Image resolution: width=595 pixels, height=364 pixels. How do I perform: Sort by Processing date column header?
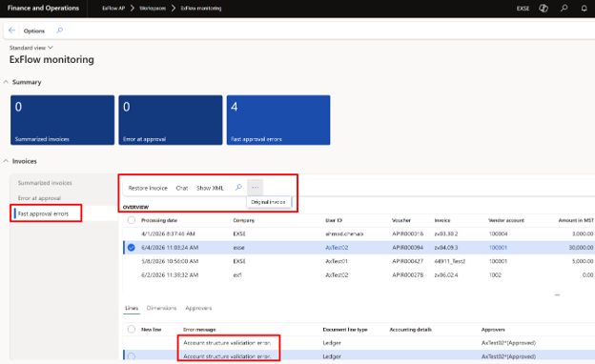pyautogui.click(x=159, y=220)
